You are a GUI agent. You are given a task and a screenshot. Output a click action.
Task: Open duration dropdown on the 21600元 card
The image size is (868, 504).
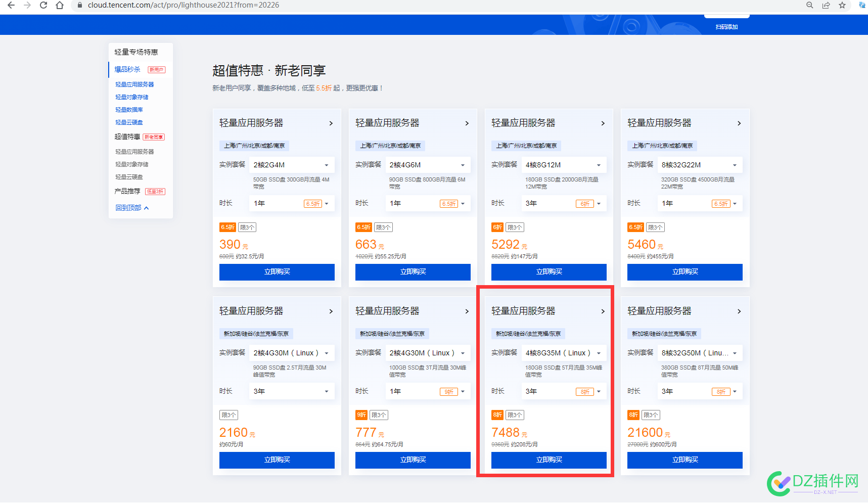click(700, 391)
